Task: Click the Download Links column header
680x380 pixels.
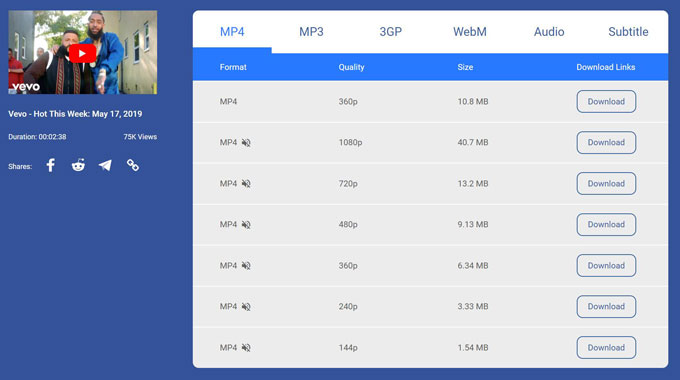Action: pos(606,67)
